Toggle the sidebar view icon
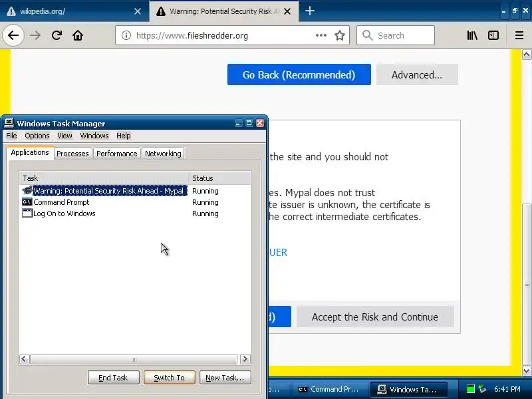This screenshot has height=399, width=532. [x=493, y=35]
